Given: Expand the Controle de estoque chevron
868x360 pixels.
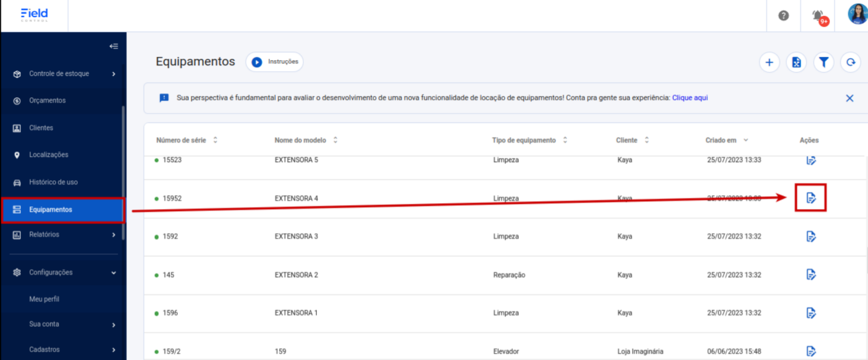Looking at the screenshot, I should (113, 74).
